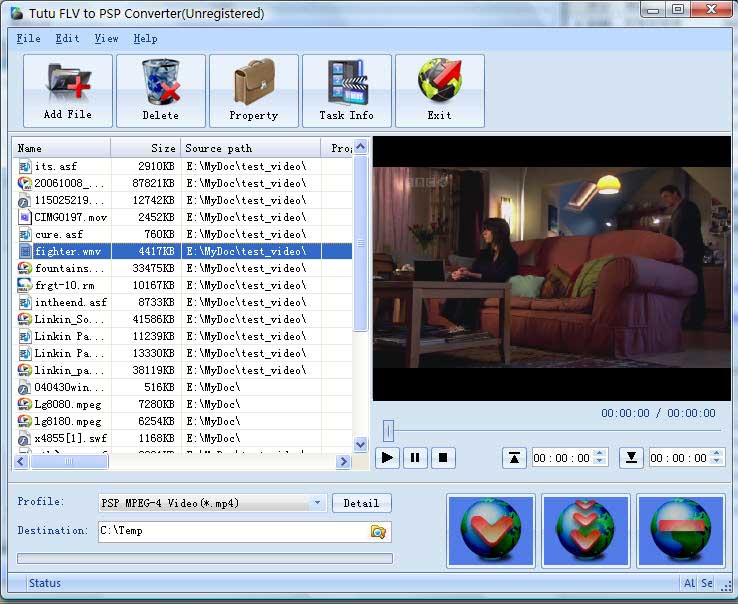Click file icon beside cure.asf

point(24,234)
